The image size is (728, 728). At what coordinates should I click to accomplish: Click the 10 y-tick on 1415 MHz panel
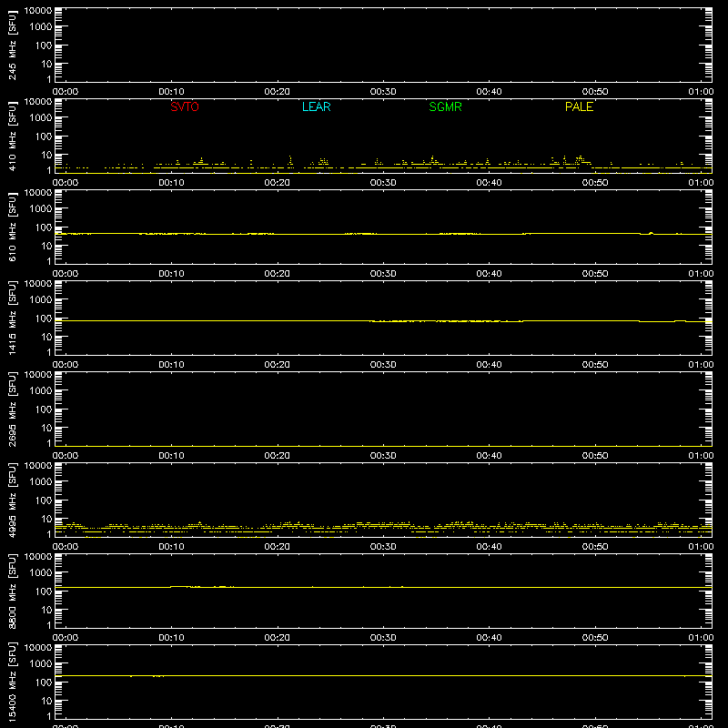click(x=47, y=337)
